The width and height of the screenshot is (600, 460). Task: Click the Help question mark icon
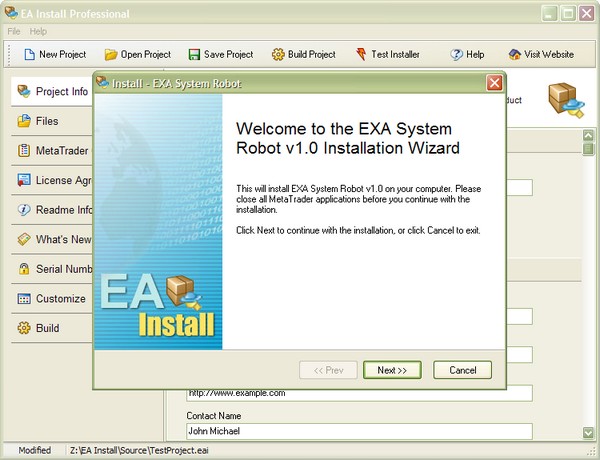point(456,55)
